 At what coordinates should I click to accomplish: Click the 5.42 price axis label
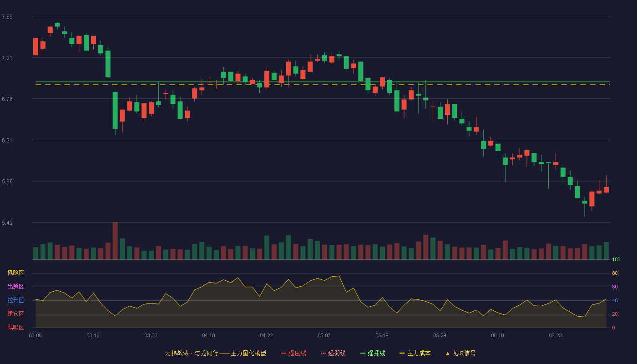point(7,223)
